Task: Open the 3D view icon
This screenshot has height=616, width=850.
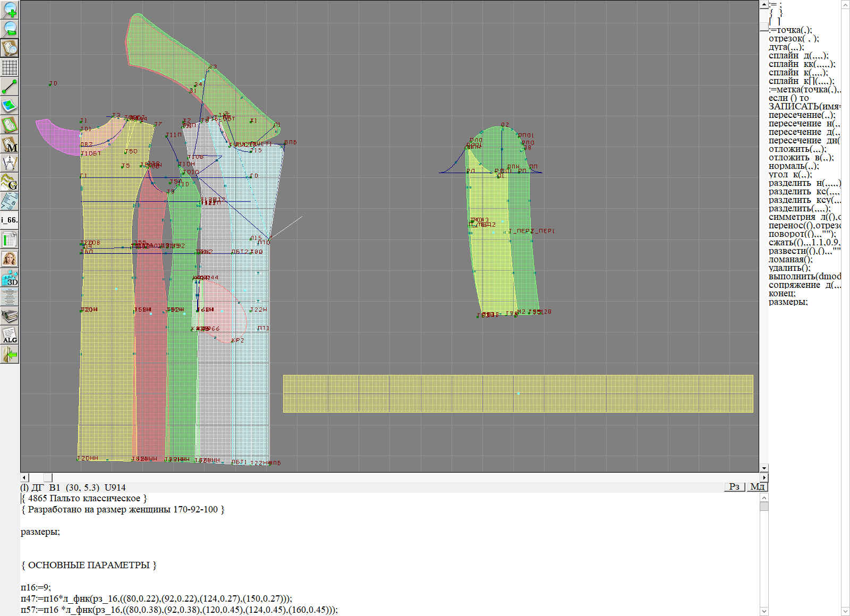Action: coord(10,278)
